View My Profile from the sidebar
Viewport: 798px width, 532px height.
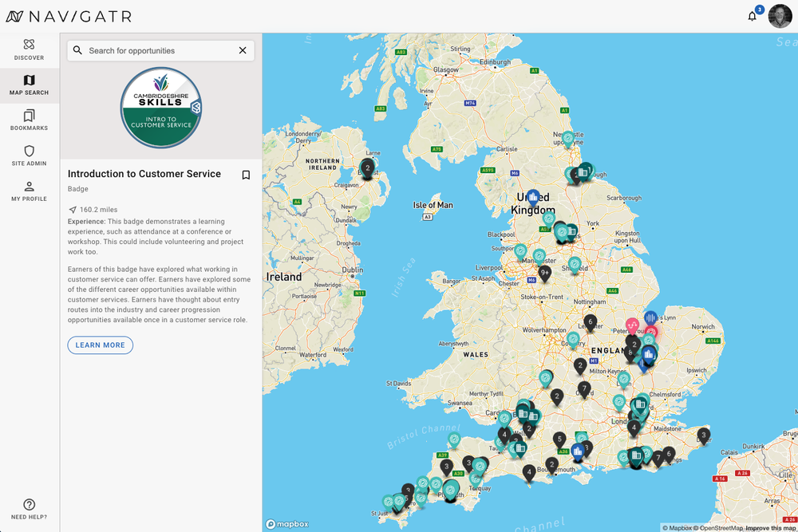pos(29,192)
